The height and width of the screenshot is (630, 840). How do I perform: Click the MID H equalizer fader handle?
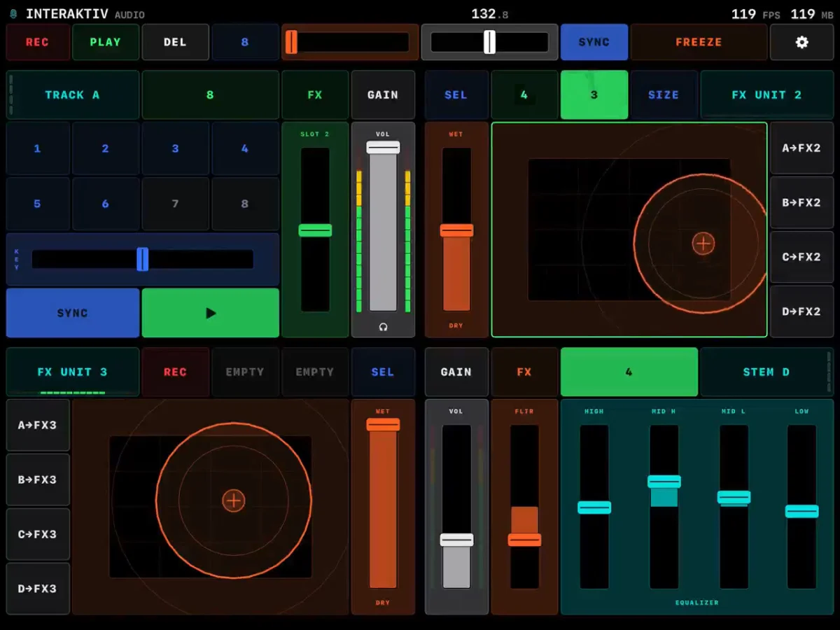pyautogui.click(x=664, y=482)
